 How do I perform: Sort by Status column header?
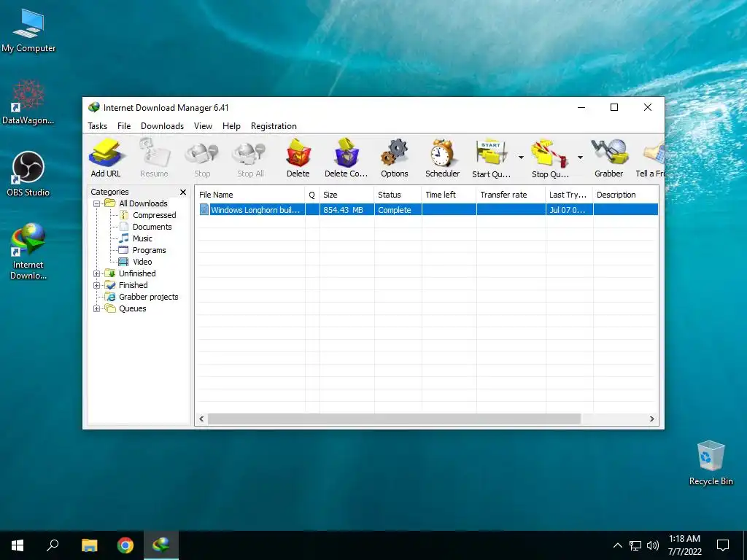click(x=398, y=195)
